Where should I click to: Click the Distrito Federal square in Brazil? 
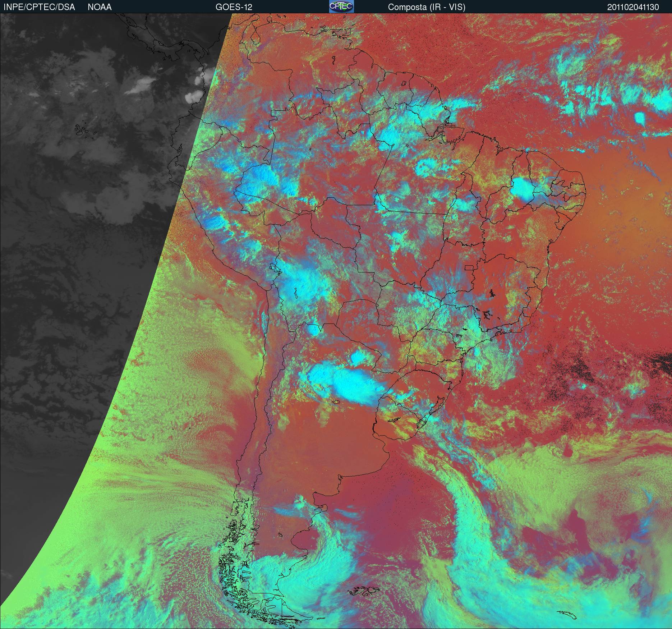click(469, 267)
